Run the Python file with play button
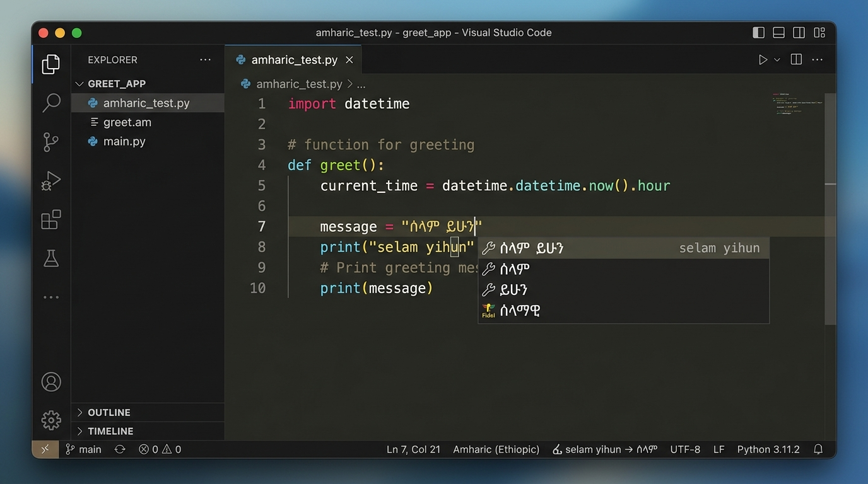 (763, 60)
